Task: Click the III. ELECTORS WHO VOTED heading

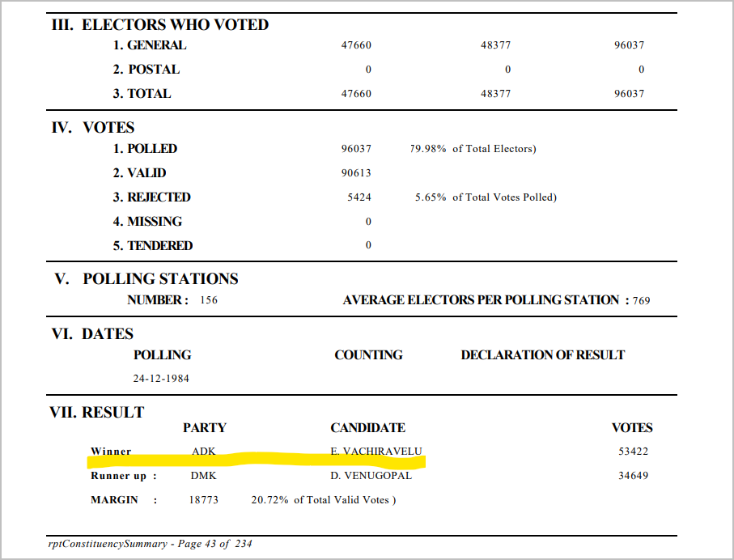Action: (160, 24)
